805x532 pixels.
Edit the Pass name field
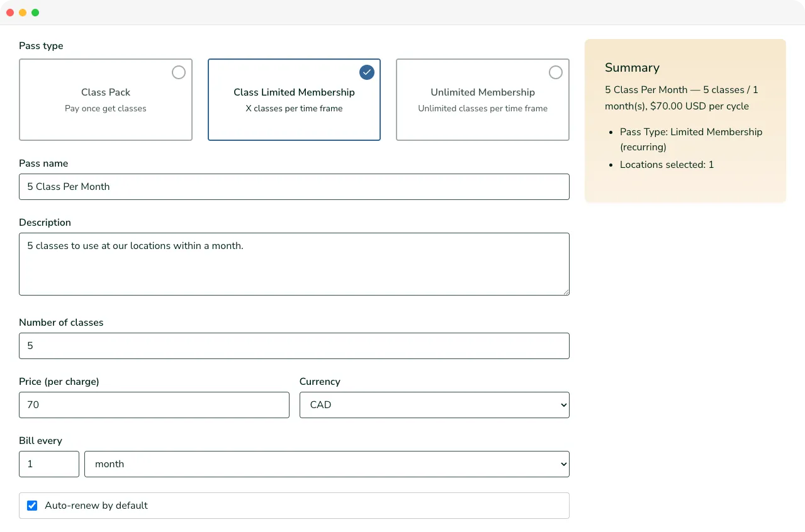(x=294, y=186)
